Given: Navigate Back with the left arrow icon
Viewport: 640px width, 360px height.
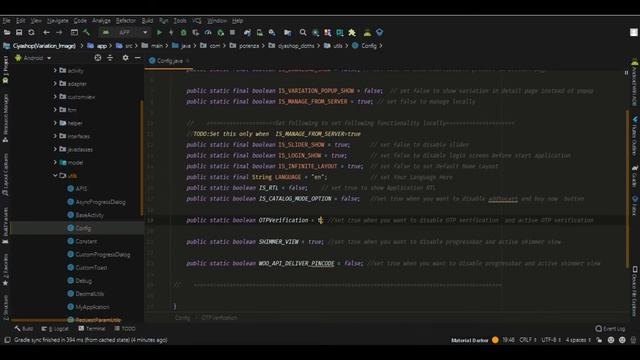Looking at the screenshot, I should pyautogui.click(x=47, y=32).
